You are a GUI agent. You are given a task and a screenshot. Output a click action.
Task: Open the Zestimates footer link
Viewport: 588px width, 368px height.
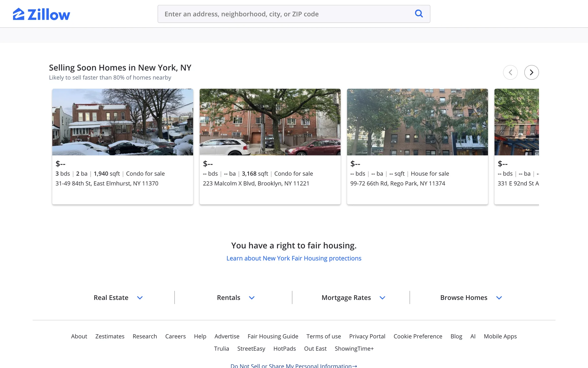[x=110, y=336]
